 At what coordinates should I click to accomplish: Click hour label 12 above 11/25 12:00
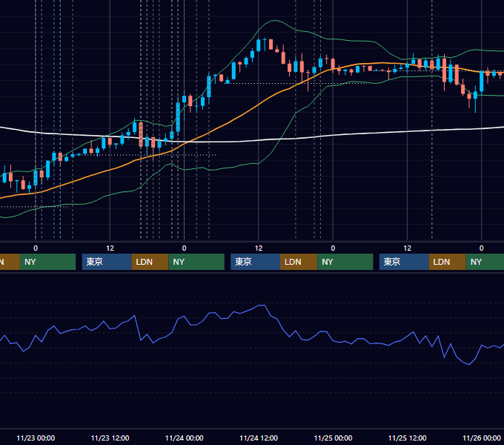(x=407, y=248)
